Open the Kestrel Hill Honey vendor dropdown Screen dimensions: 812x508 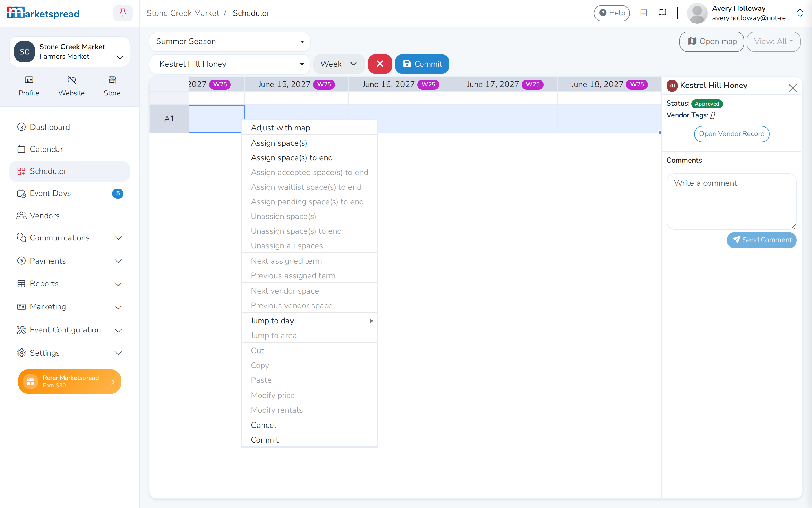(x=230, y=64)
